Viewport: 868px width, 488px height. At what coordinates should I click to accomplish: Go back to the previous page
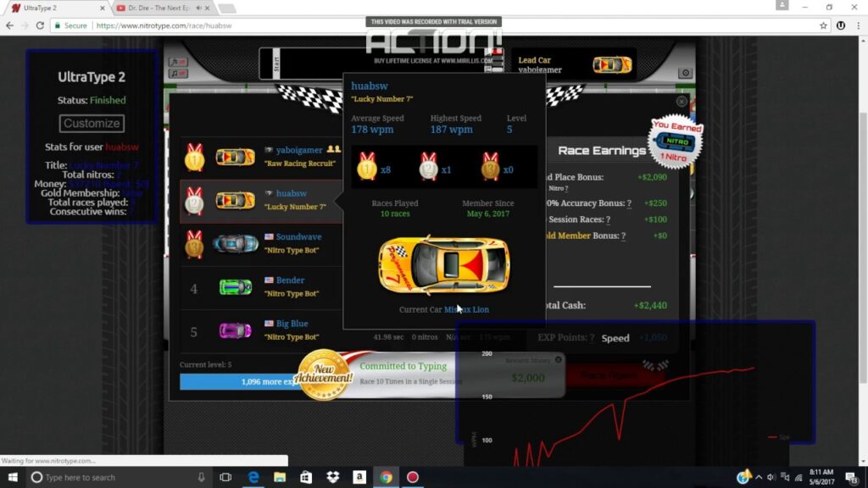9,25
